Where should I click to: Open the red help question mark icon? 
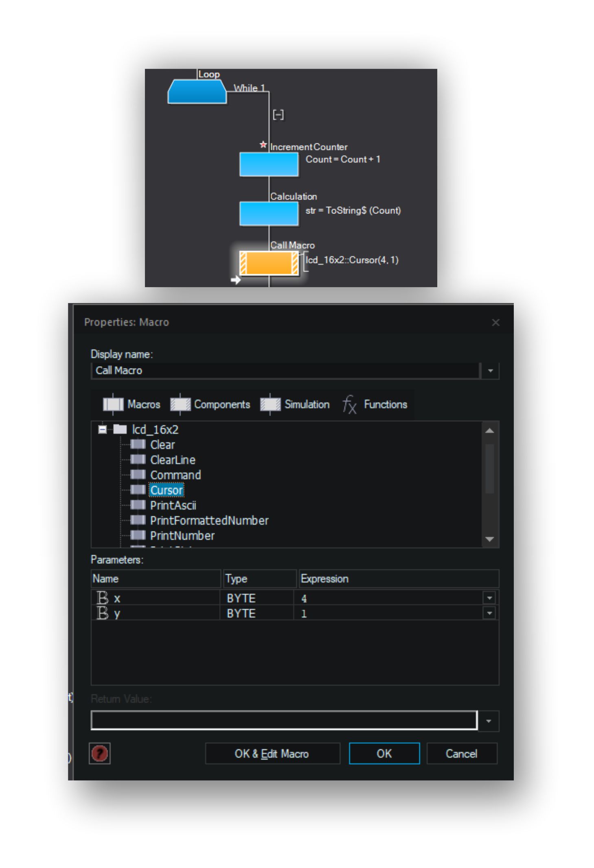tap(100, 753)
